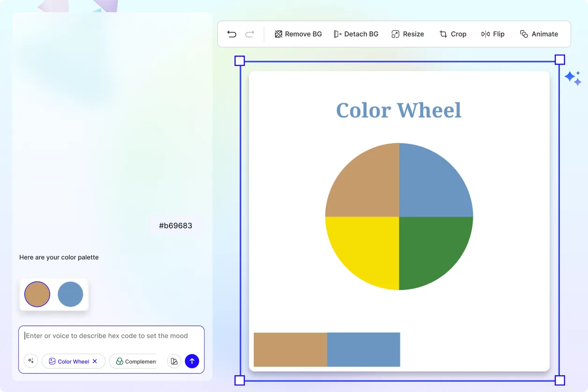The width and height of the screenshot is (588, 392).
Task: Select the blue circle swatch in the palette
Action: click(x=70, y=294)
